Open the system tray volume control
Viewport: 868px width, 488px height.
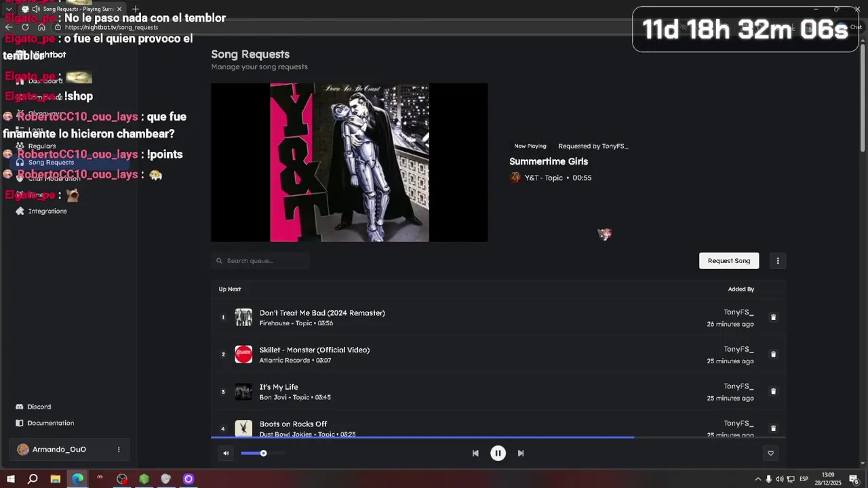[x=779, y=479]
